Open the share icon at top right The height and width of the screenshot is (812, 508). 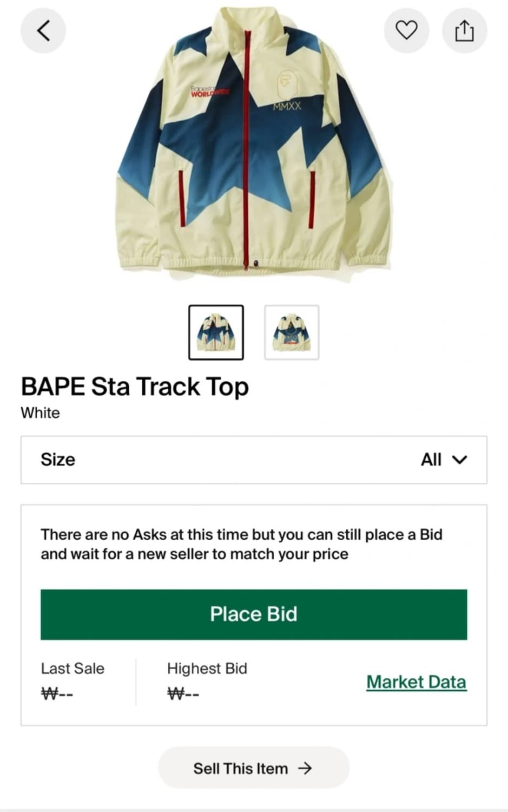click(x=464, y=30)
